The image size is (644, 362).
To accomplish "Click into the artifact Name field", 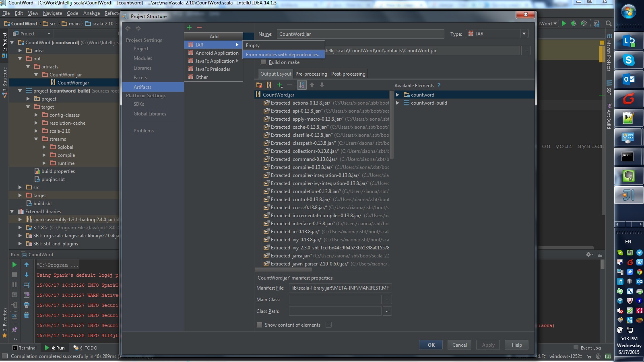I will (x=360, y=34).
